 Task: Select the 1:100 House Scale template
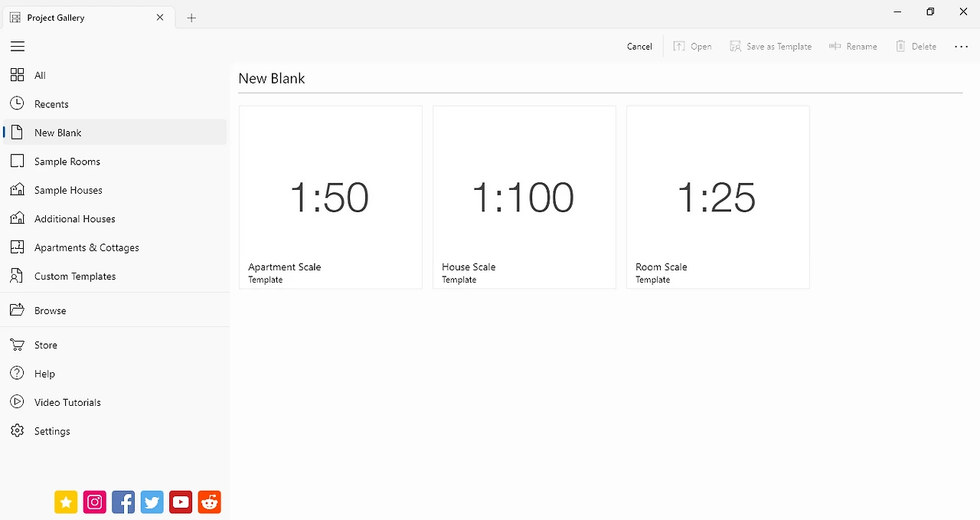pos(524,197)
